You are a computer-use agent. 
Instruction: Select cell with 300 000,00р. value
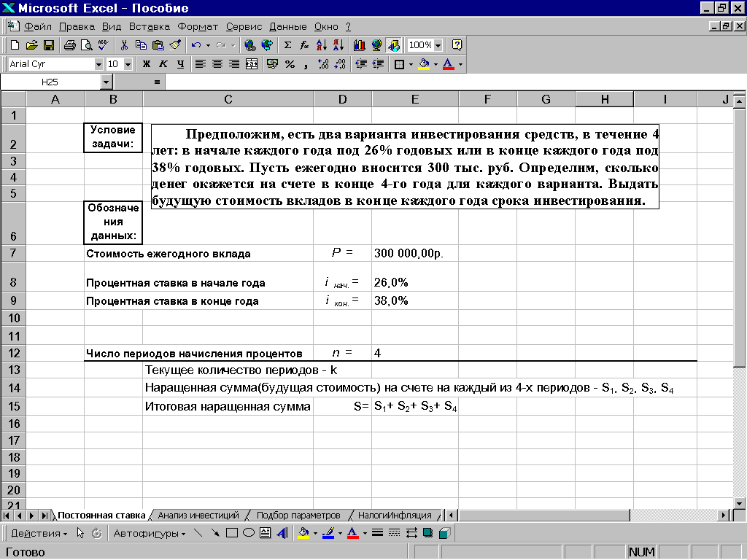pos(415,253)
